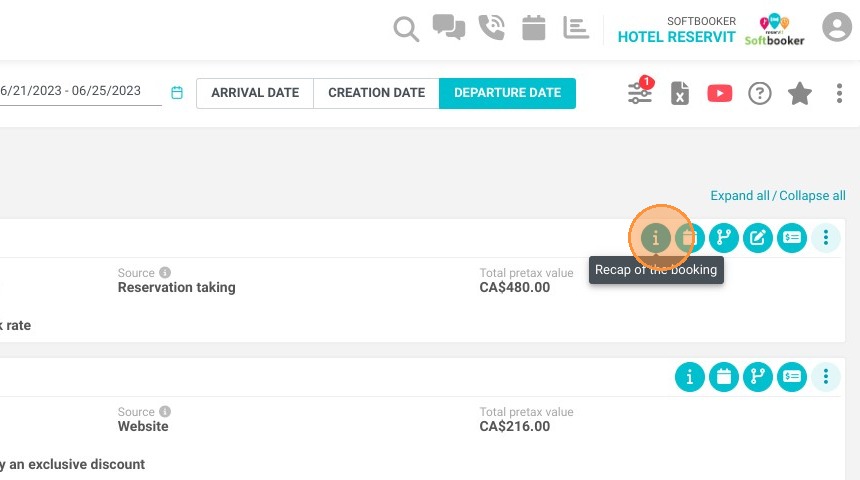Open payment icon on Reservation taking booking

(792, 238)
